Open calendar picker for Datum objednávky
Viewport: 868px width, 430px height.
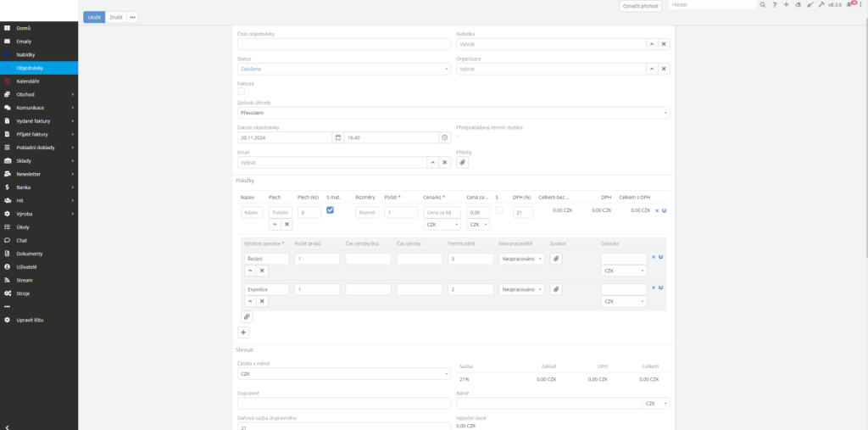click(338, 137)
